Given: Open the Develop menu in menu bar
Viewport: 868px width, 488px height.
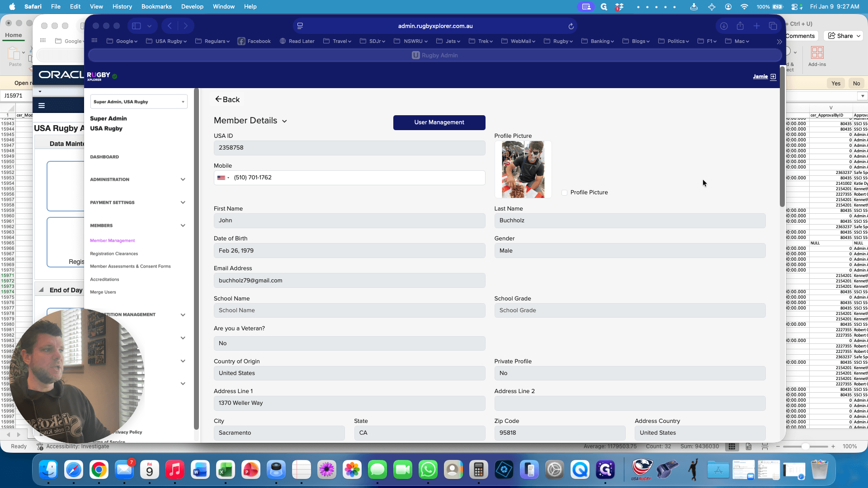Looking at the screenshot, I should point(192,7).
